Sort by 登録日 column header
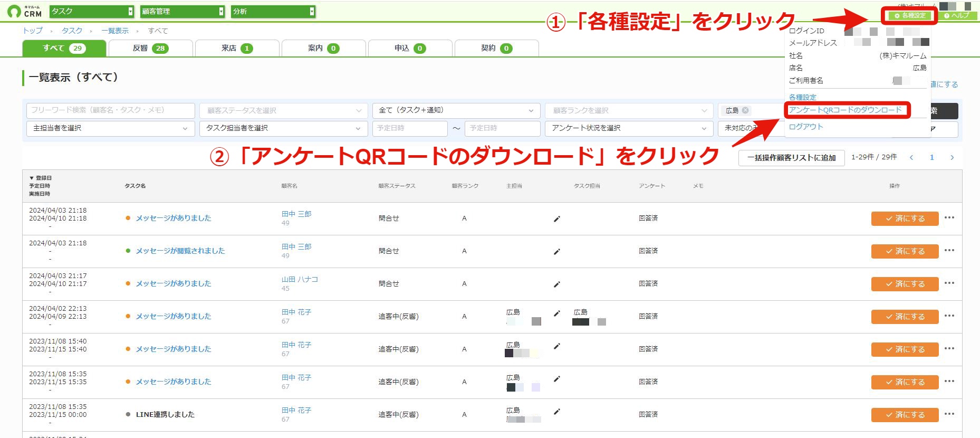980x438 pixels. click(40, 178)
